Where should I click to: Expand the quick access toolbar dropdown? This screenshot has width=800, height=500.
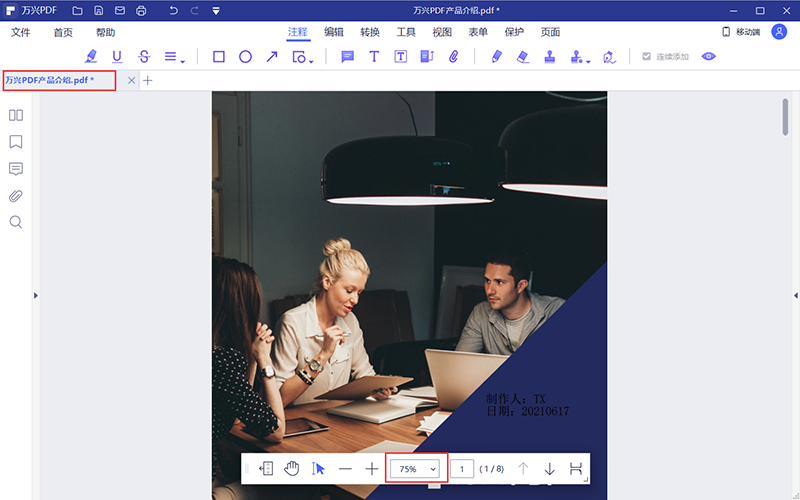click(217, 11)
